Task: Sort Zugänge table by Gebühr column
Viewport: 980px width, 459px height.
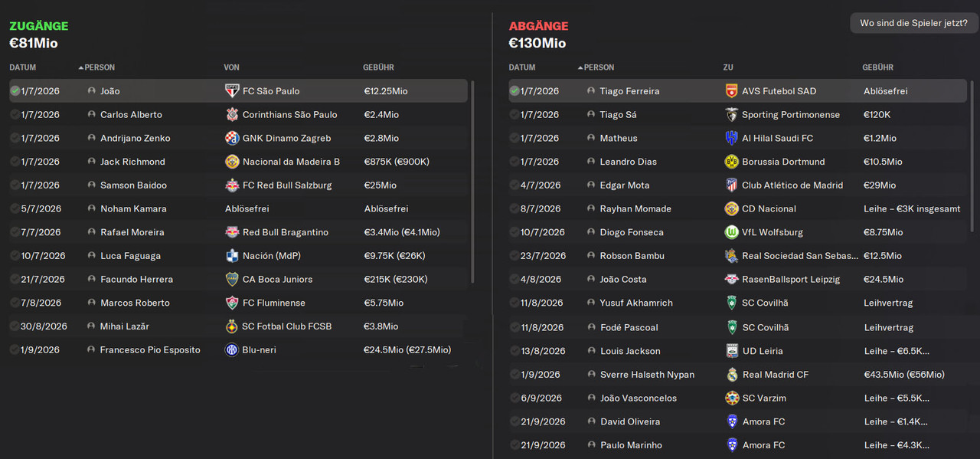Action: click(378, 67)
